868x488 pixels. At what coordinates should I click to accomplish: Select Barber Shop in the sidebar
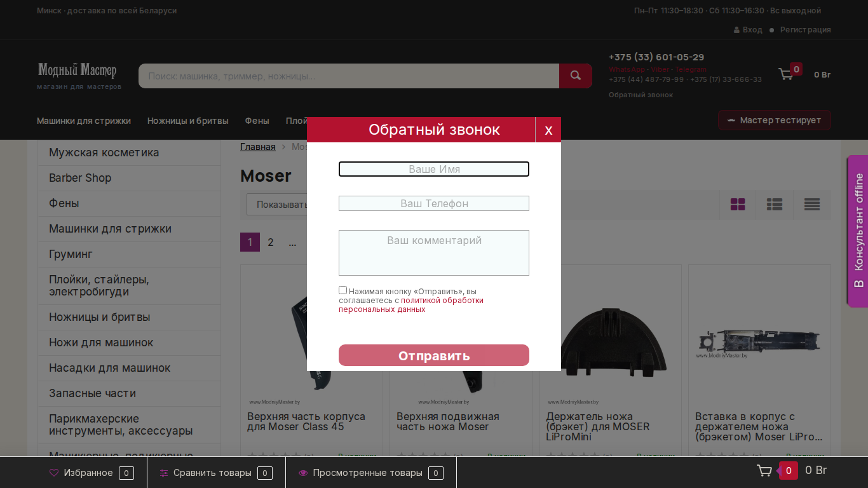tap(129, 178)
